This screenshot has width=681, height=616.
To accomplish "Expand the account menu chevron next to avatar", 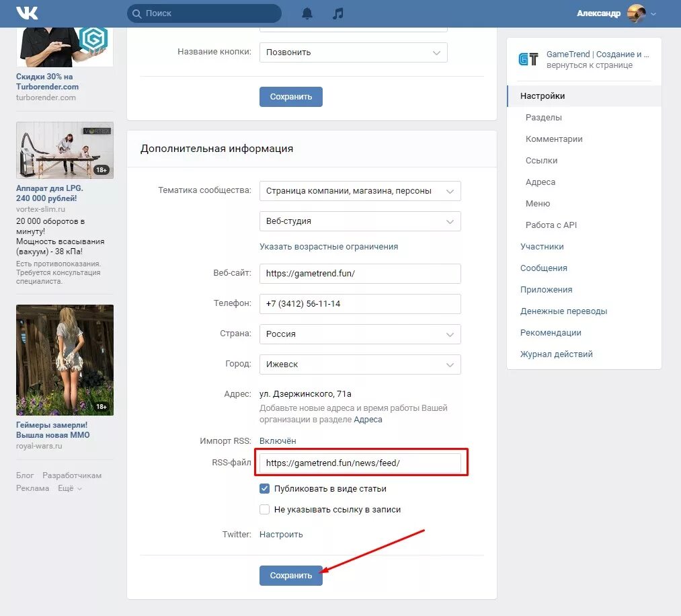I will click(653, 14).
